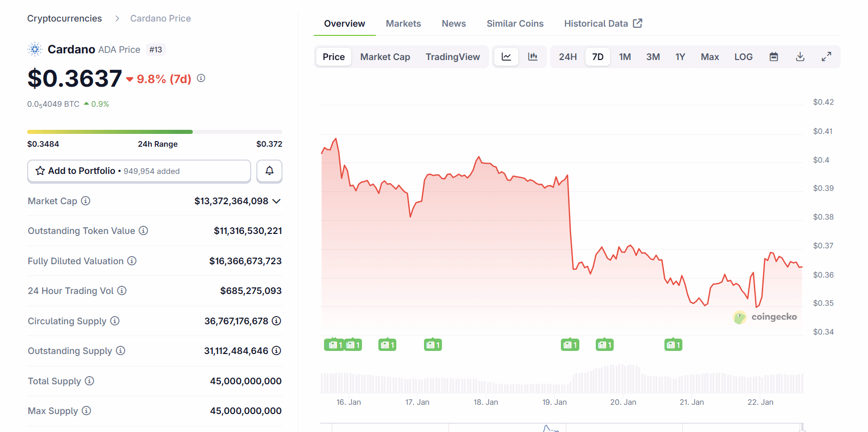This screenshot has height=432, width=868.
Task: Click the news marker under 19. Jan
Action: click(570, 345)
